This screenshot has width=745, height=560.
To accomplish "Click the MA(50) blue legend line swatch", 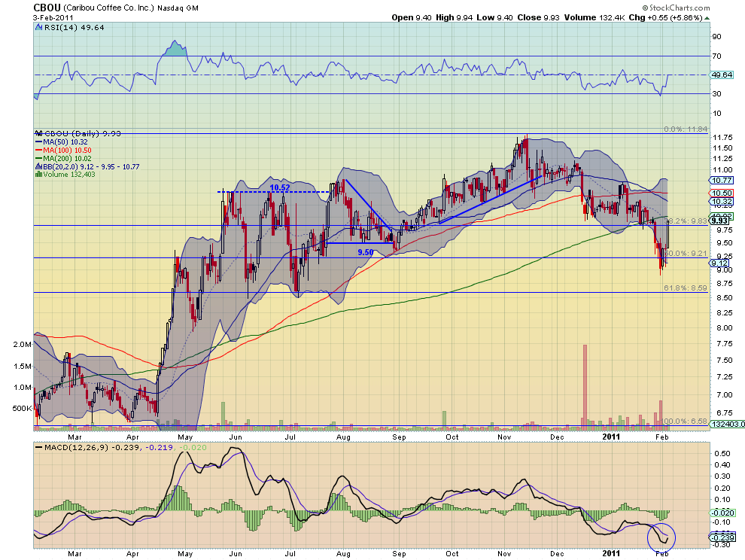I will coord(38,142).
